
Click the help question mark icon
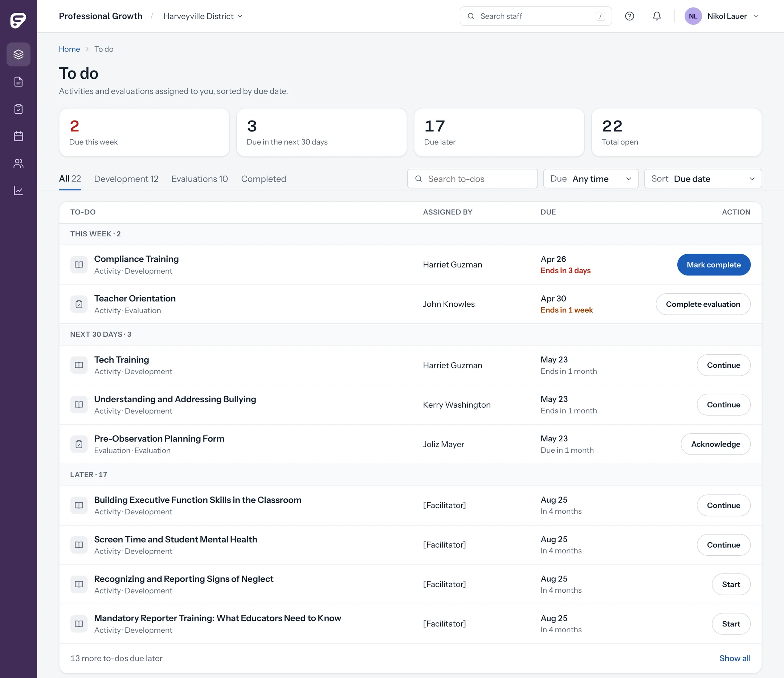[x=630, y=16]
